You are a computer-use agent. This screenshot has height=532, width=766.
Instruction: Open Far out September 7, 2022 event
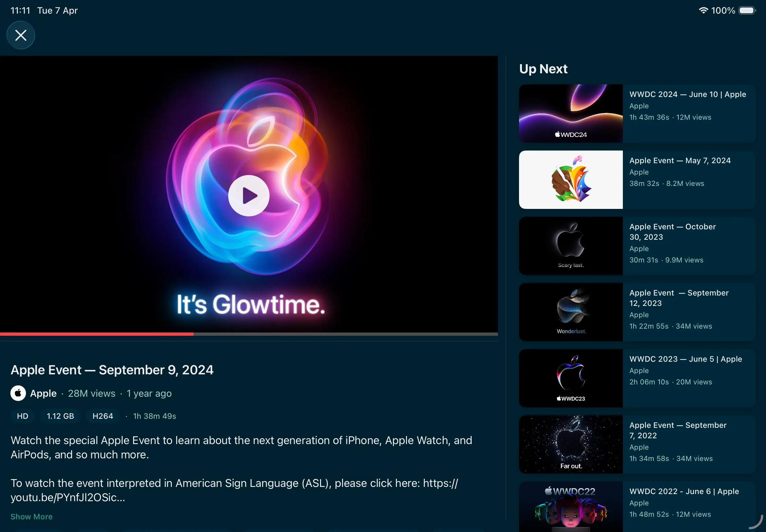(x=571, y=444)
